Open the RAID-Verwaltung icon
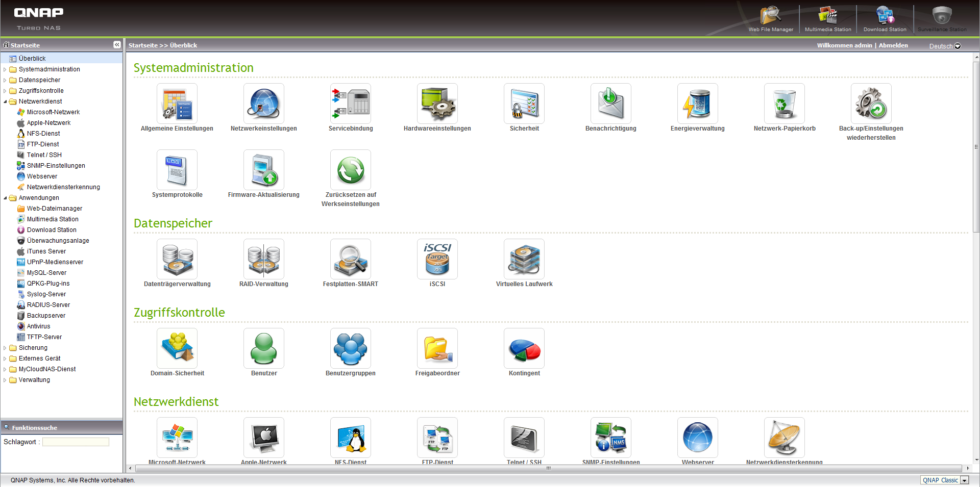The height and width of the screenshot is (487, 980). [263, 260]
